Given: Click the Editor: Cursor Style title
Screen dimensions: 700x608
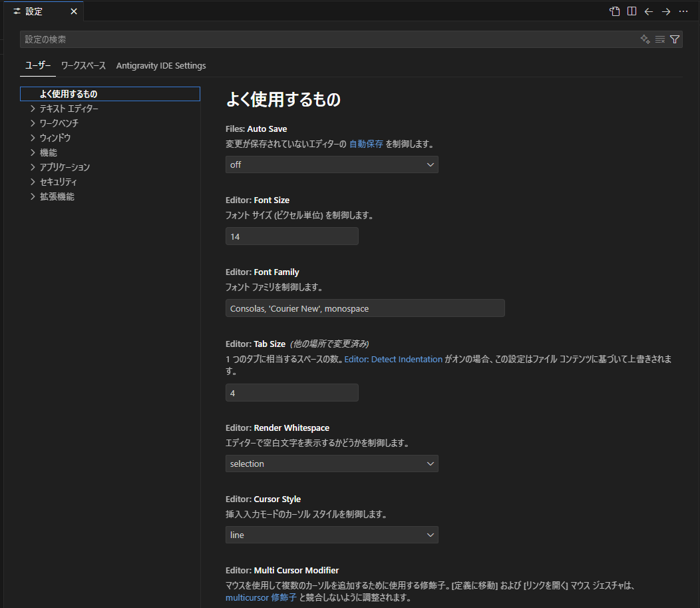Looking at the screenshot, I should (x=263, y=499).
